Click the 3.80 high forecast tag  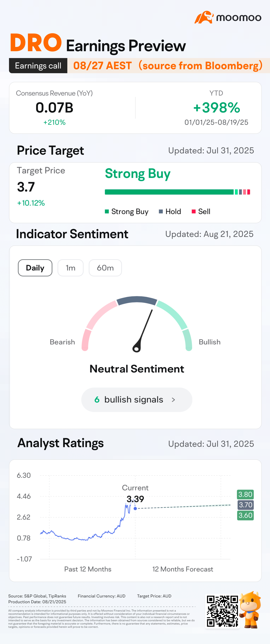(x=245, y=494)
